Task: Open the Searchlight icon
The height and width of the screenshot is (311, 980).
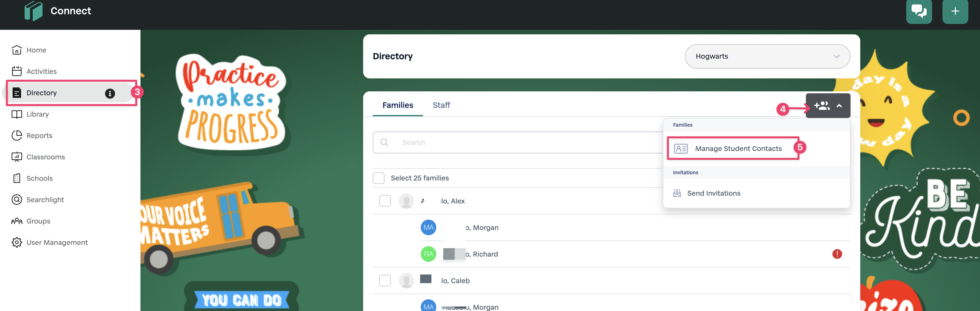Action: (17, 200)
